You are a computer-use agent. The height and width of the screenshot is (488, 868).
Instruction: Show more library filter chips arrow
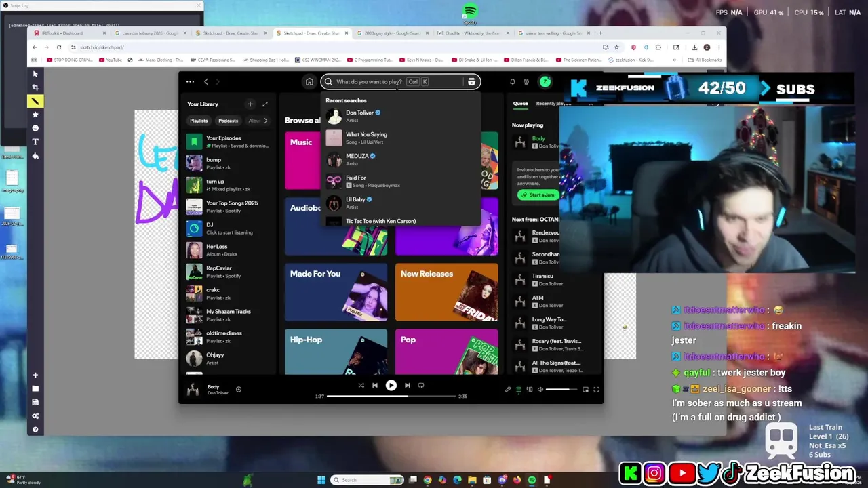(x=265, y=121)
